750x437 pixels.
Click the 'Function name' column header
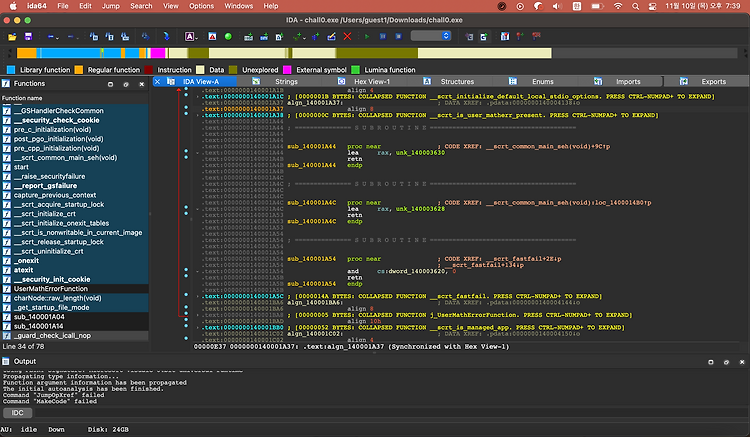[x=22, y=98]
